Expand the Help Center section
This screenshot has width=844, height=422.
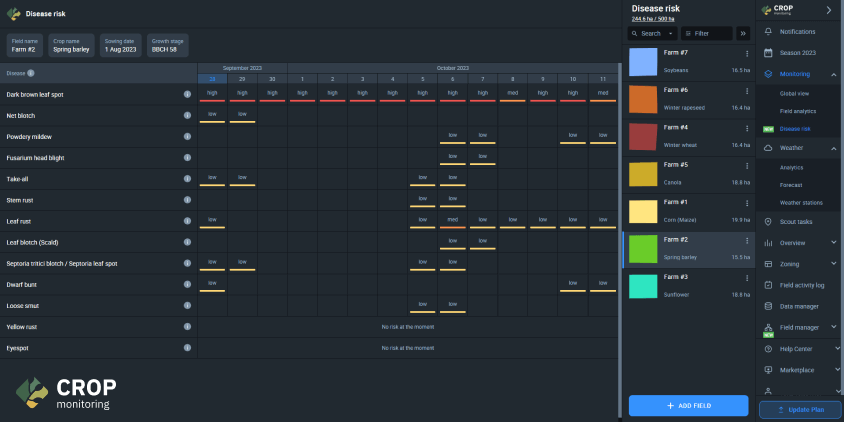[837, 349]
